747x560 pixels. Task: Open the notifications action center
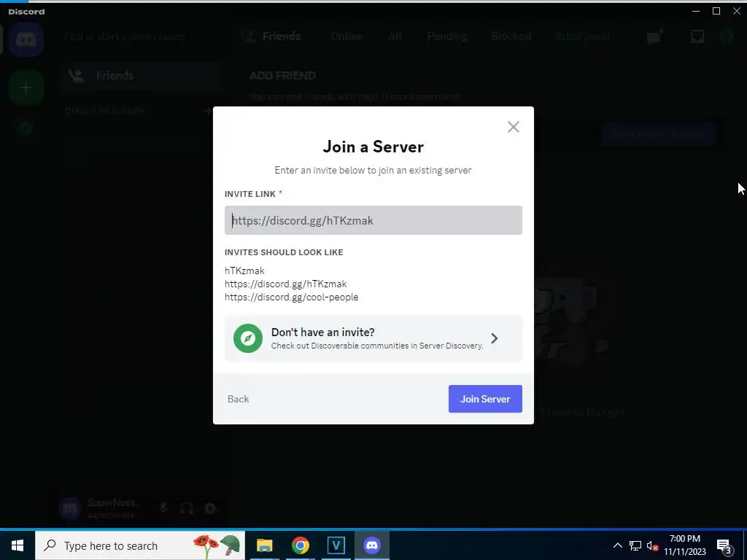(x=724, y=545)
